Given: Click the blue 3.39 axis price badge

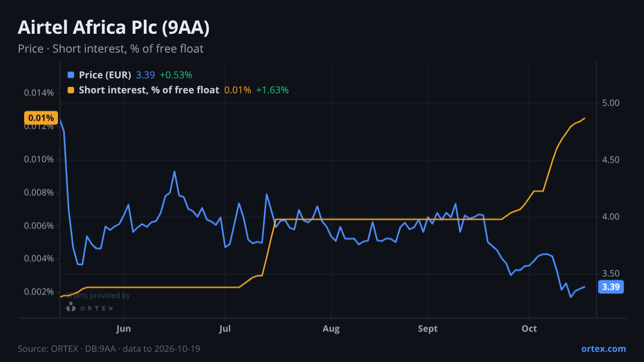Looking at the screenshot, I should [x=611, y=287].
